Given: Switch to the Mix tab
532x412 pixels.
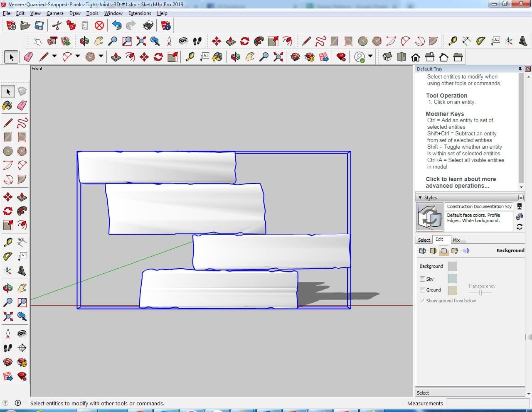Looking at the screenshot, I should click(456, 240).
